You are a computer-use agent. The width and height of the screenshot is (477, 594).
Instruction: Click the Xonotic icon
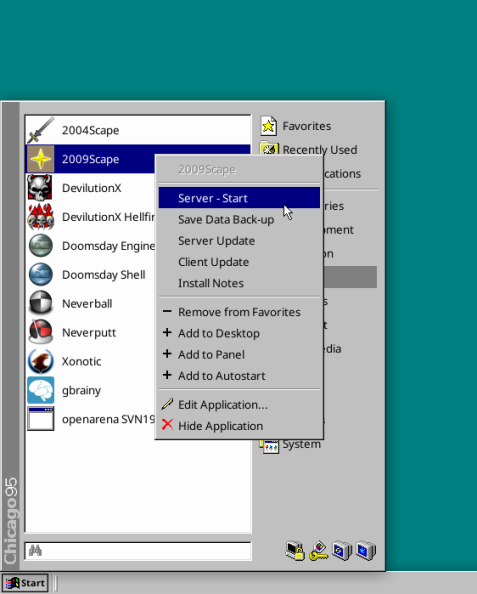(41, 361)
